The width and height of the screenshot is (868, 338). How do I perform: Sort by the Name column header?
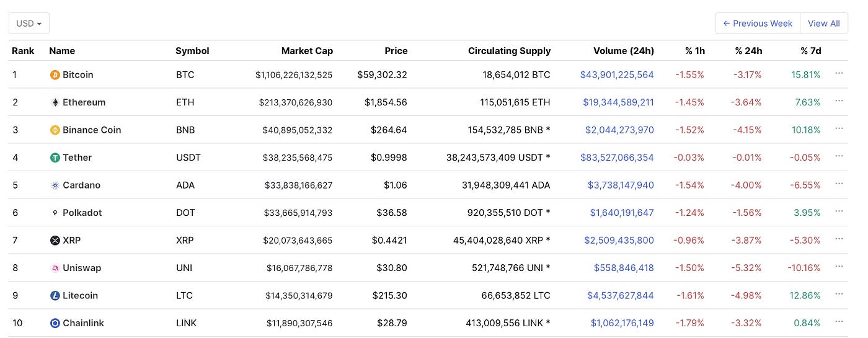[62, 51]
